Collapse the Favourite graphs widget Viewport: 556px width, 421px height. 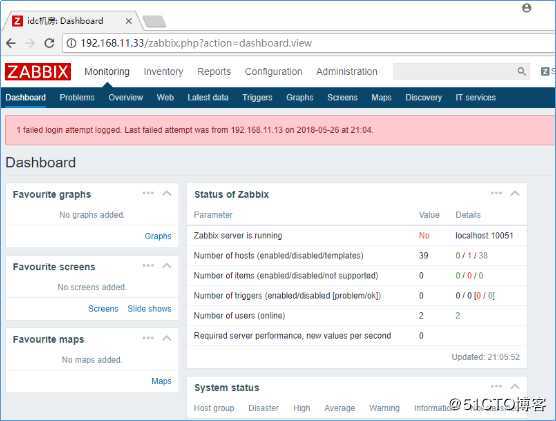click(167, 194)
